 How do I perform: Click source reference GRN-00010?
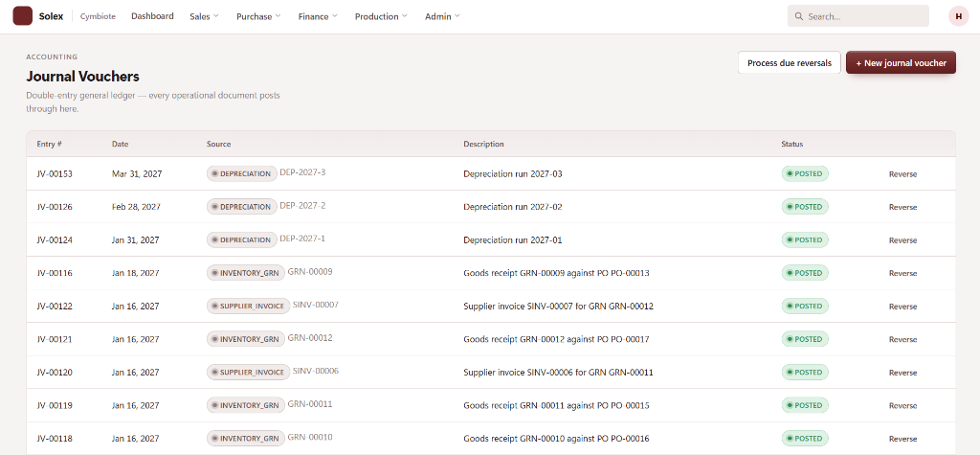(x=310, y=437)
